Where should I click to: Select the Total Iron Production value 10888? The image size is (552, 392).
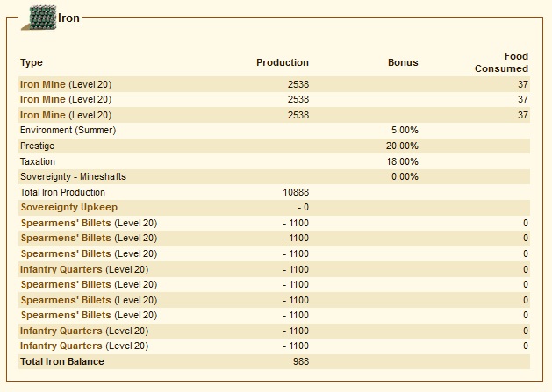tap(296, 192)
